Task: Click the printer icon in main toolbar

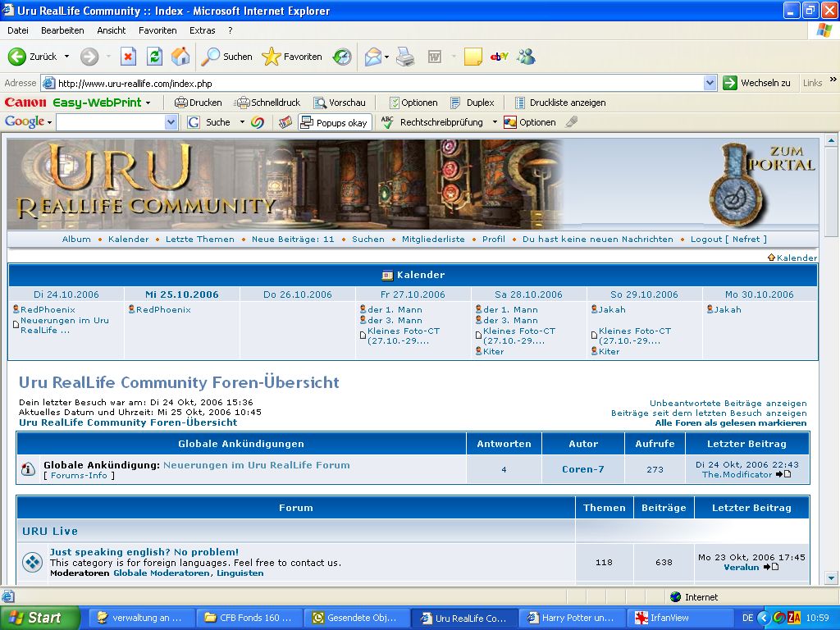Action: 405,57
